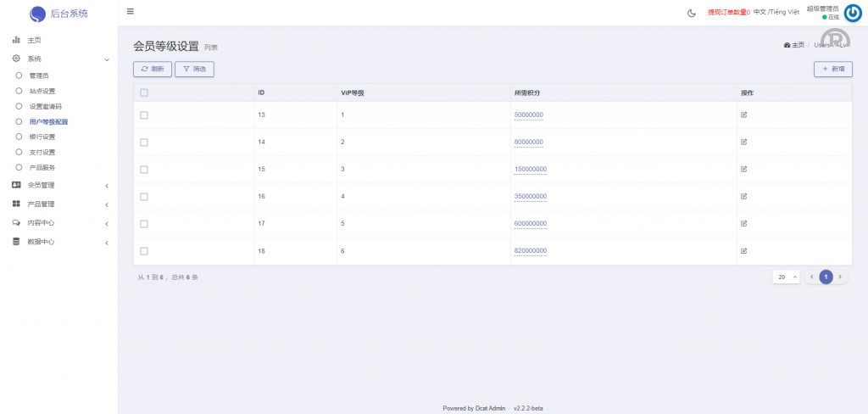Screen dimensions: 868x414
Task: Select the checkbox for row ID 16
Action: point(144,196)
